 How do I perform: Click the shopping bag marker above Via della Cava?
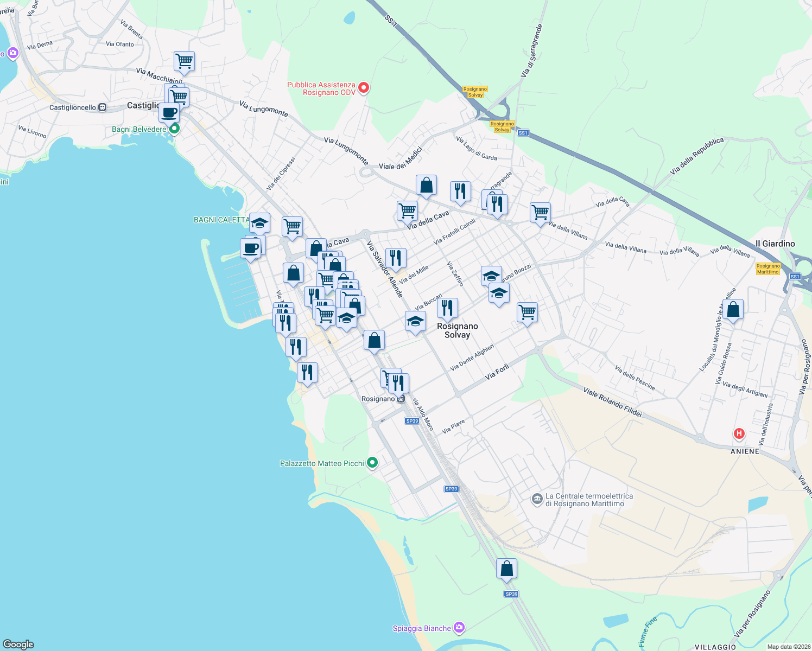coord(426,185)
